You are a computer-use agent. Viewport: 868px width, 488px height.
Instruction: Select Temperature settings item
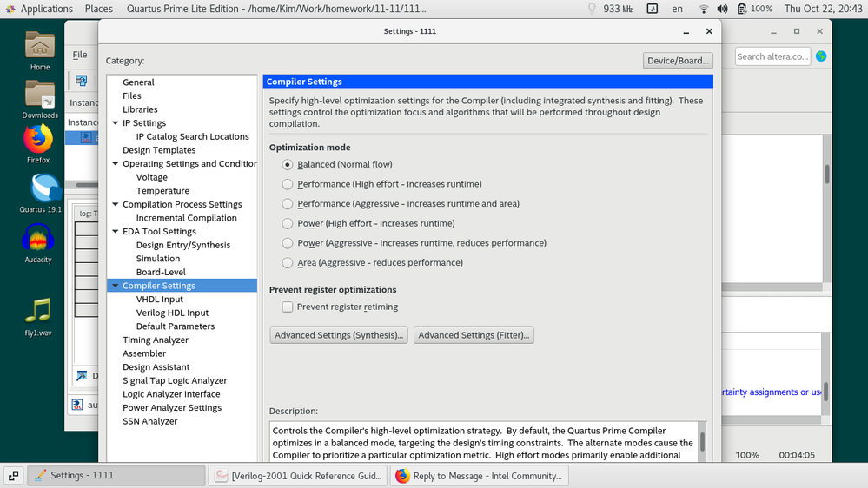[162, 191]
